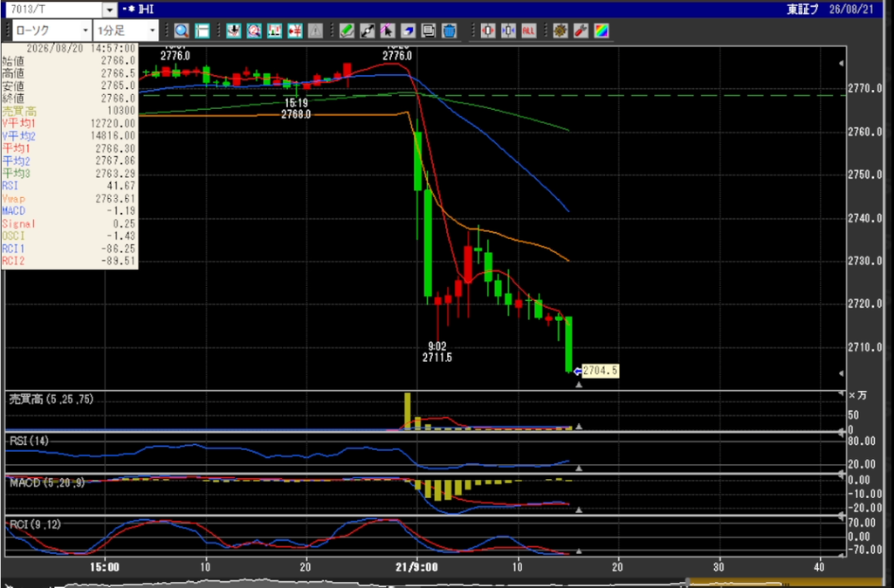
Task: Toggle the pointer cursor selection tool
Action: [x=388, y=31]
